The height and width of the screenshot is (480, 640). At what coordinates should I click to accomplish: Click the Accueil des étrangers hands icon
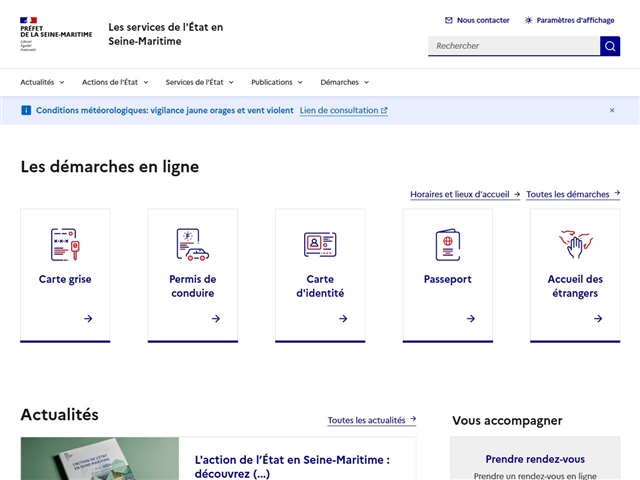point(575,244)
